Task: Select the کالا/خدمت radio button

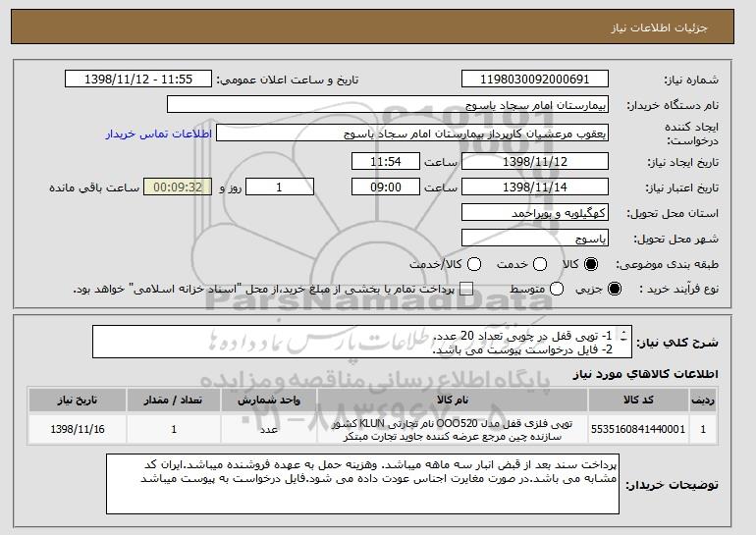Action: pos(474,264)
